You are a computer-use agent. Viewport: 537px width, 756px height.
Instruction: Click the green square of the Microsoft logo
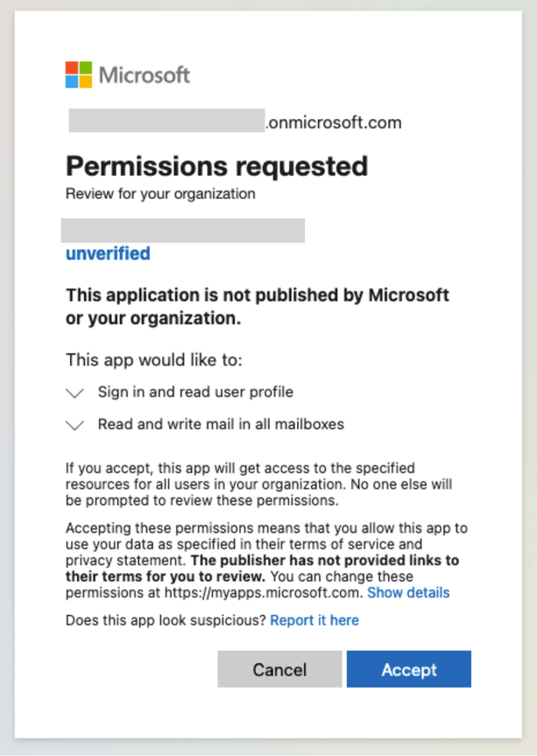pyautogui.click(x=85, y=67)
